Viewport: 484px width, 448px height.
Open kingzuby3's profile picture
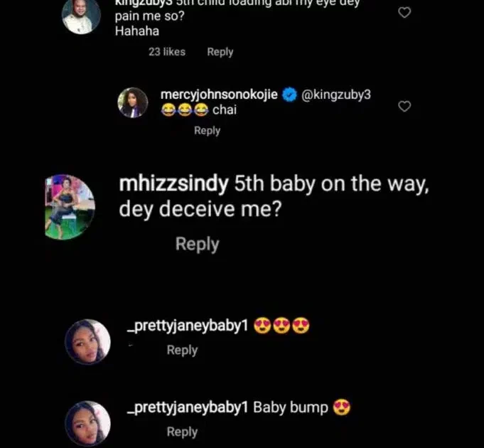[82, 16]
